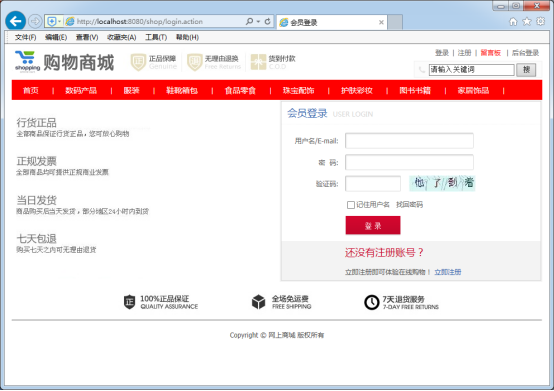This screenshot has height=391, width=554.
Task: Click the Copyright 网上商城 版权所有 text
Action: 277,335
